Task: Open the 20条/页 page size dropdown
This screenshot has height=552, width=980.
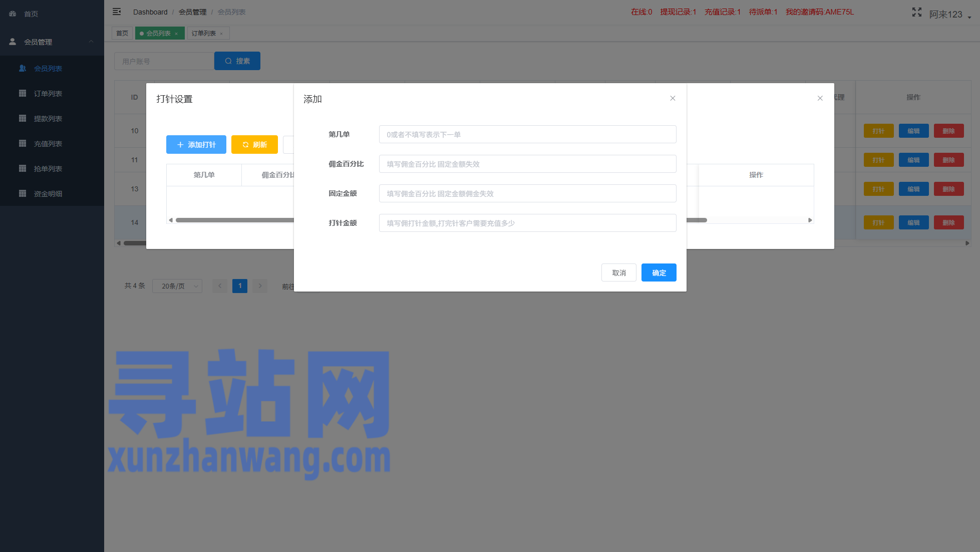Action: point(177,286)
